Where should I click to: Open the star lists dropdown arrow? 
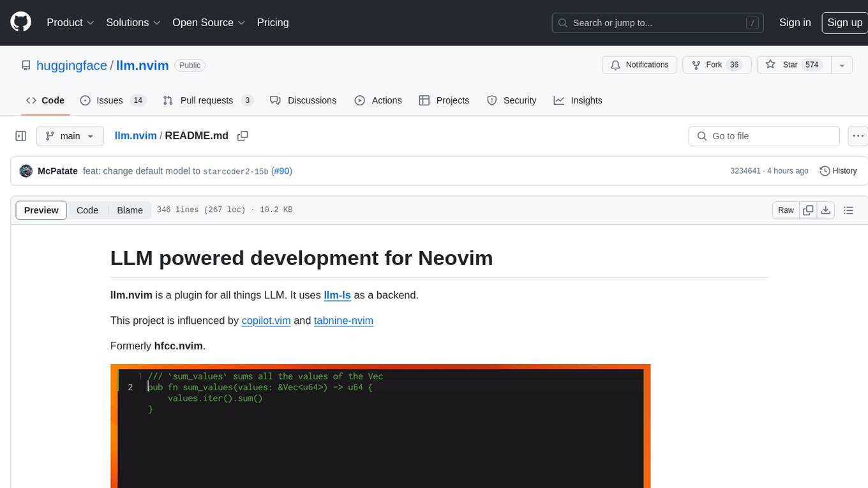(x=841, y=65)
